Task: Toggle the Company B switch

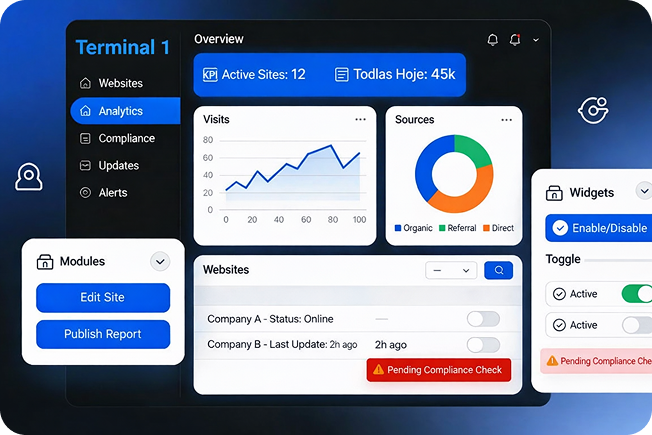Action: point(483,345)
